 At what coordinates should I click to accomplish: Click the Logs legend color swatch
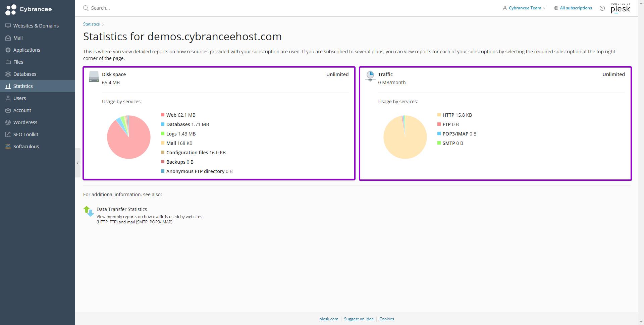(163, 133)
